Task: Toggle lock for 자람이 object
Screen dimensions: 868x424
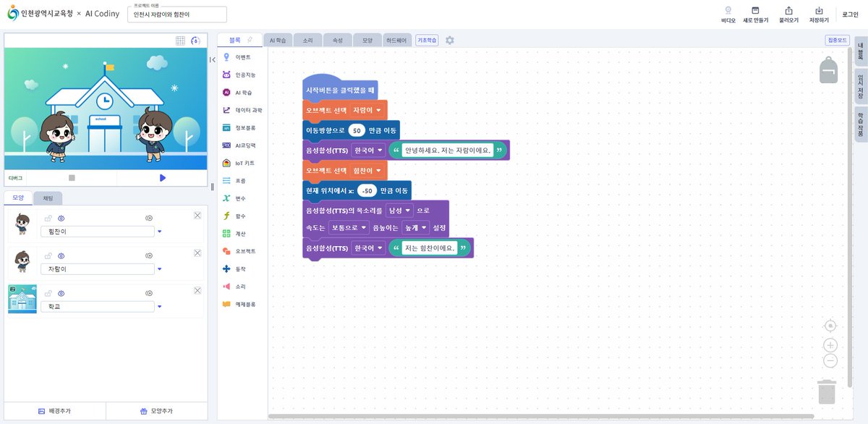Action: (x=48, y=255)
